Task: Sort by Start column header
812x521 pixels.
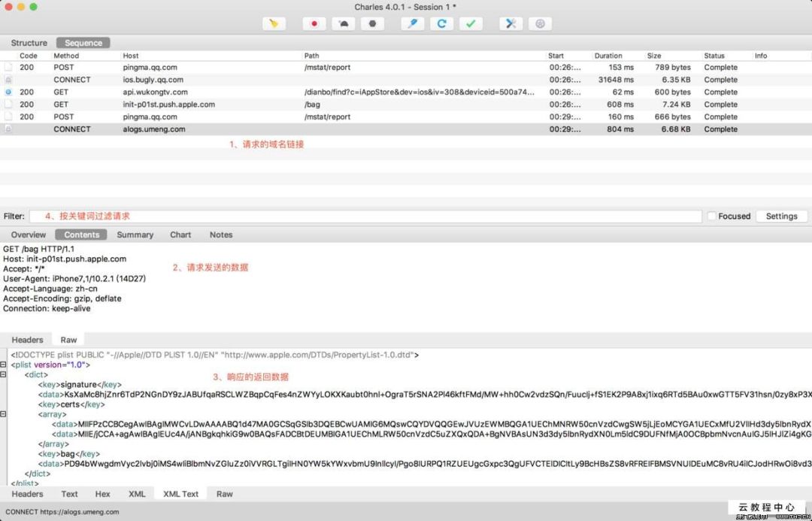Action: click(556, 56)
